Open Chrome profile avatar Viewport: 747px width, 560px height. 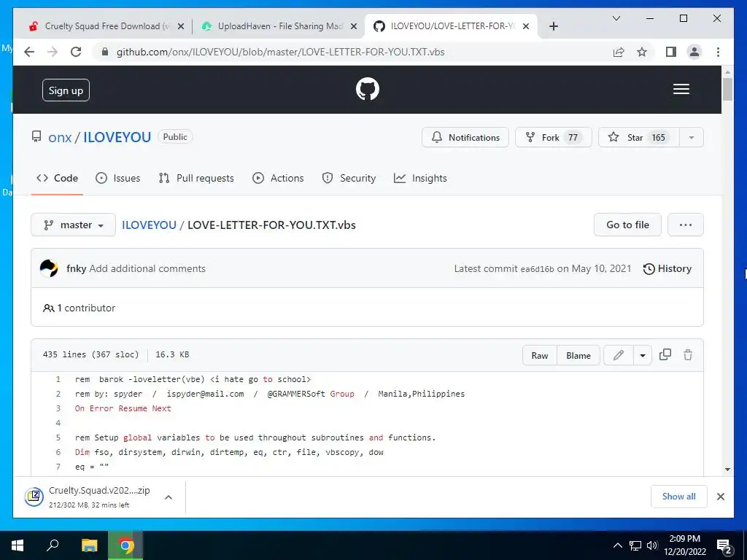tap(694, 52)
